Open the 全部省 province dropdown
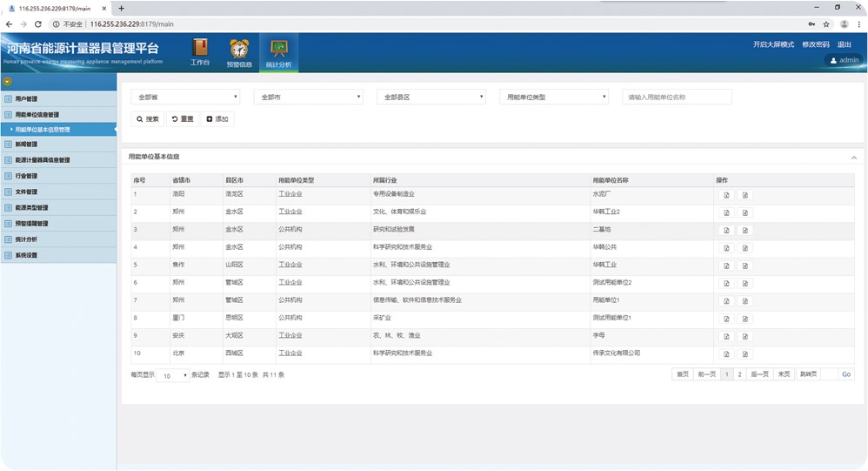The height and width of the screenshot is (471, 868). tap(186, 97)
